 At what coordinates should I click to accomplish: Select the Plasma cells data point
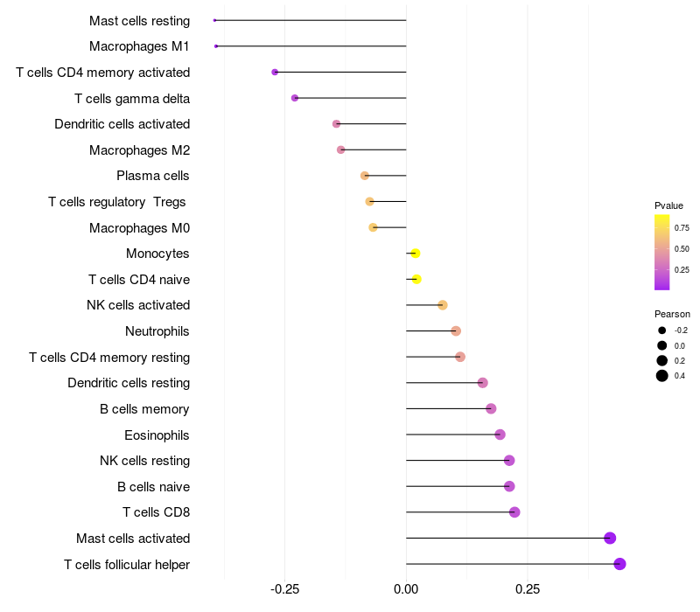click(x=365, y=176)
